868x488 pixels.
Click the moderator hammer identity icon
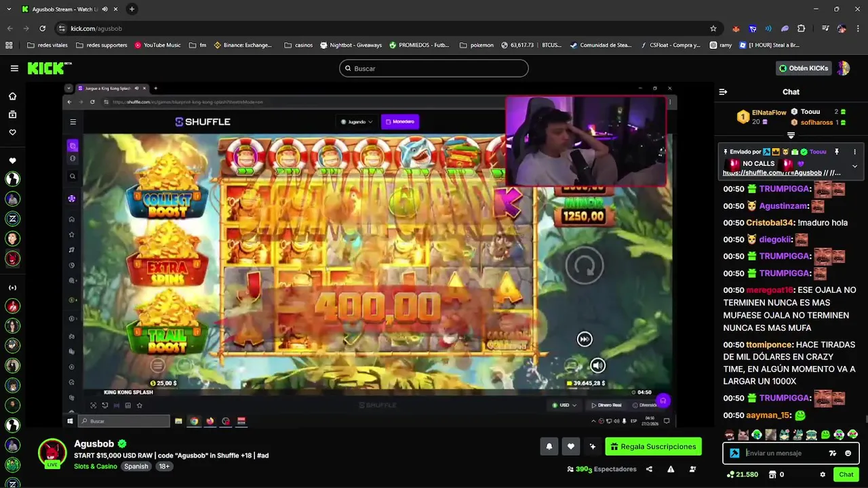coord(734,453)
